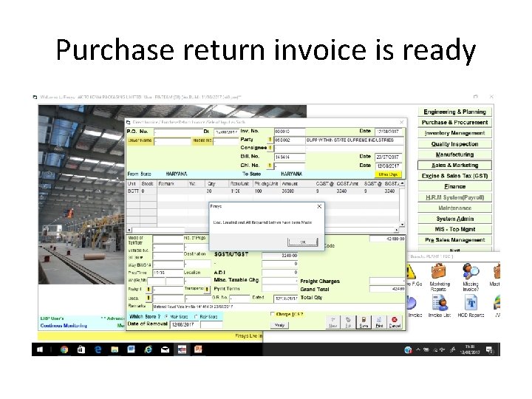Click the Edit record icon button
This screenshot has width=532, height=399.
pos(348,322)
